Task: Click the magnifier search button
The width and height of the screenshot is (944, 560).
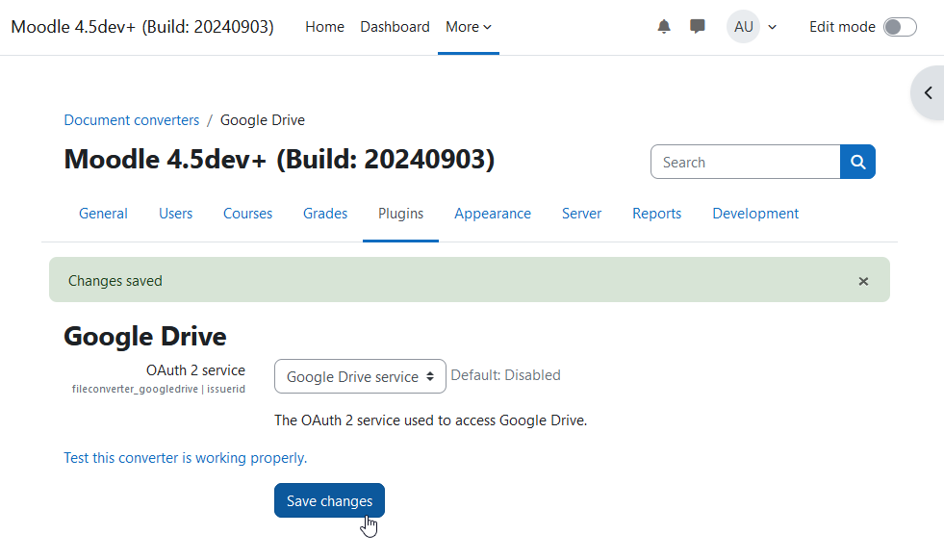Action: click(857, 162)
